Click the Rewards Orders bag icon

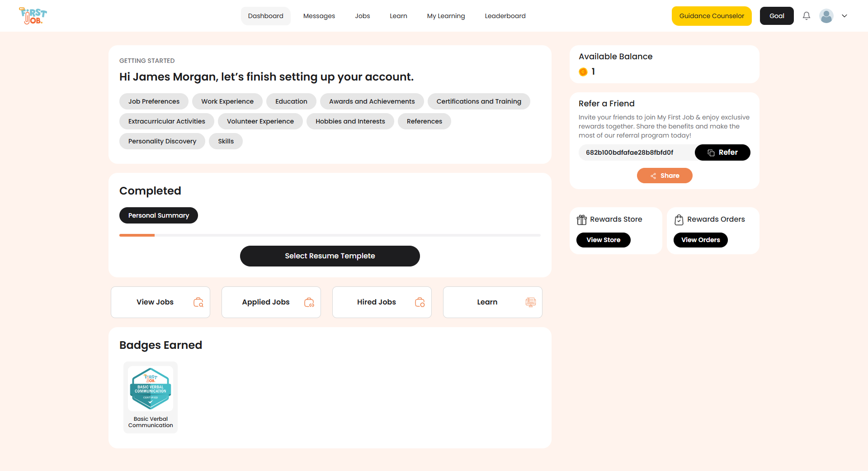[x=679, y=219]
